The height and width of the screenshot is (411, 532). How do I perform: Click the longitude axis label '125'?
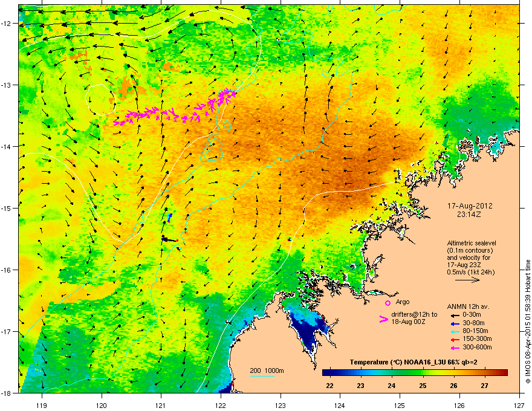[x=400, y=405]
